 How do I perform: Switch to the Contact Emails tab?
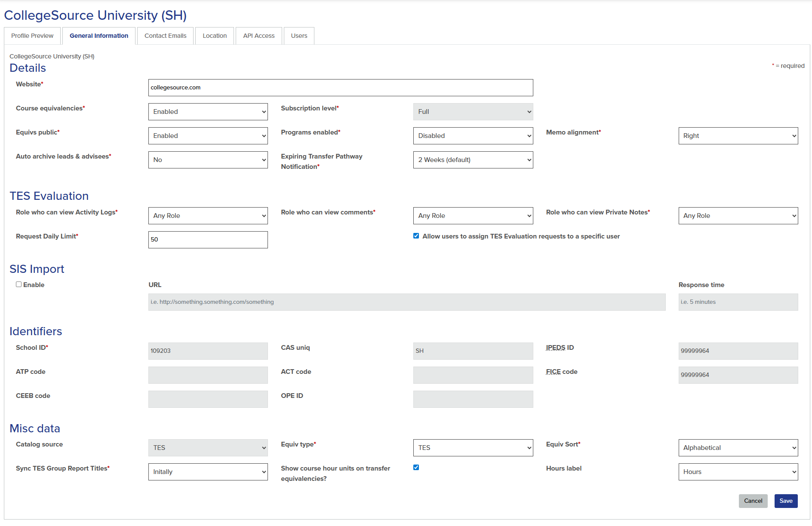pyautogui.click(x=165, y=36)
